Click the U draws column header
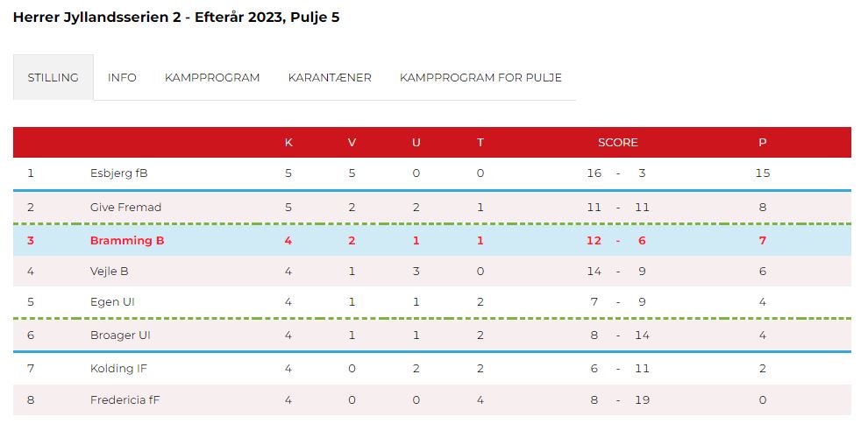 (x=416, y=143)
